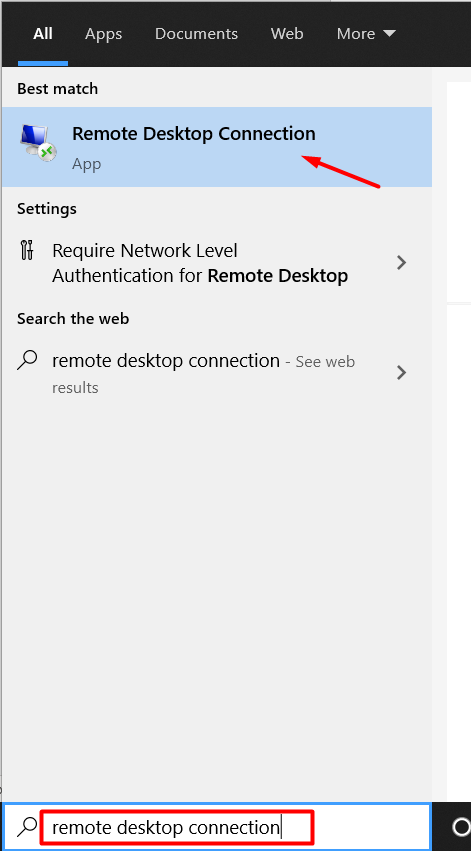Click the white preview pane beside Best match

(x=459, y=191)
